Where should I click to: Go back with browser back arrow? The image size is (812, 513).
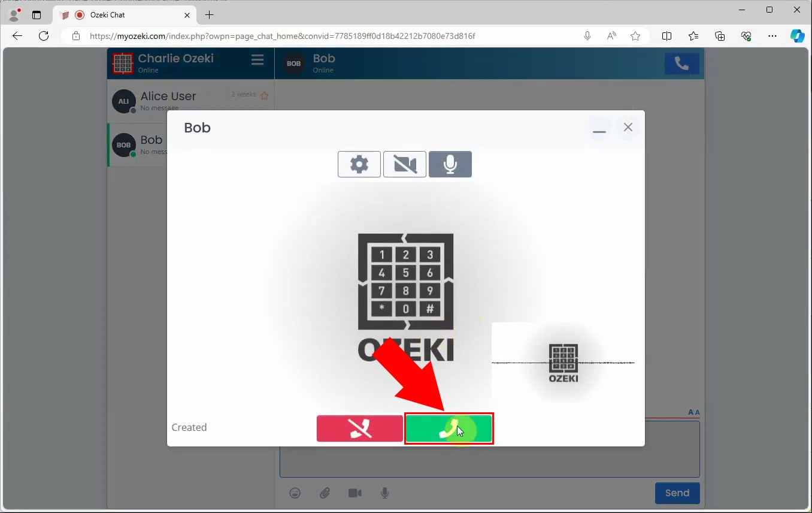(17, 36)
